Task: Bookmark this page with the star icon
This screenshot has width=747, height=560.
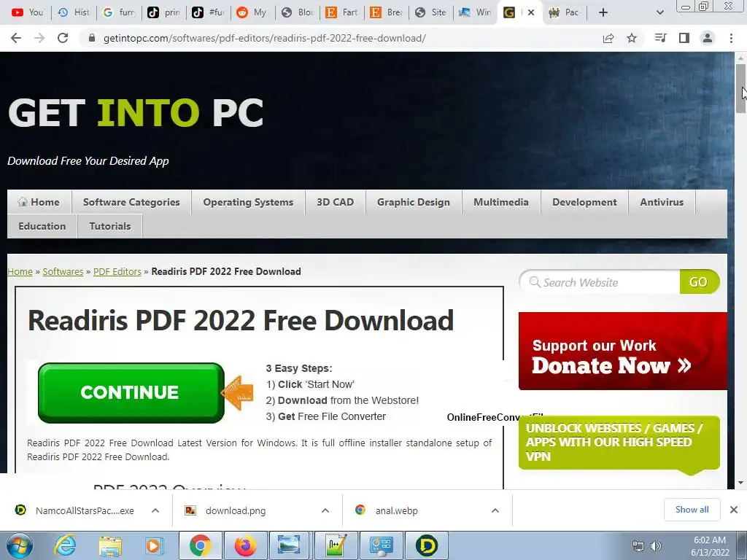Action: [632, 38]
